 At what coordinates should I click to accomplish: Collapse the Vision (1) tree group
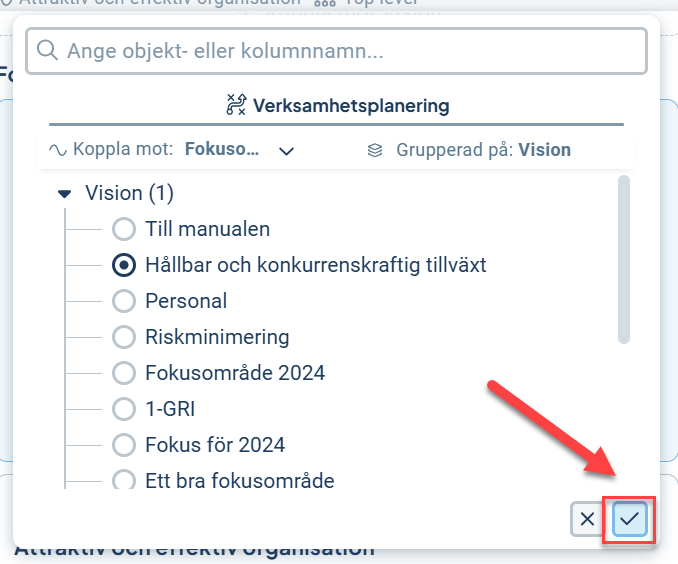point(65,193)
